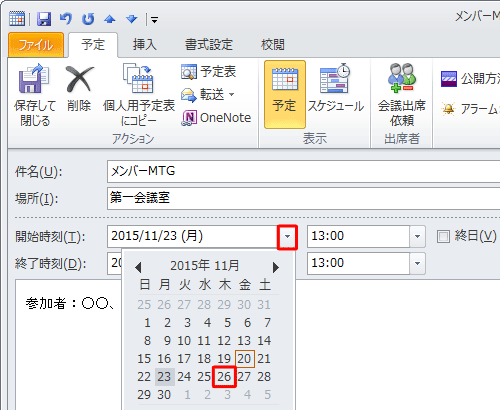Click the 参加者 text in the body

click(46, 303)
